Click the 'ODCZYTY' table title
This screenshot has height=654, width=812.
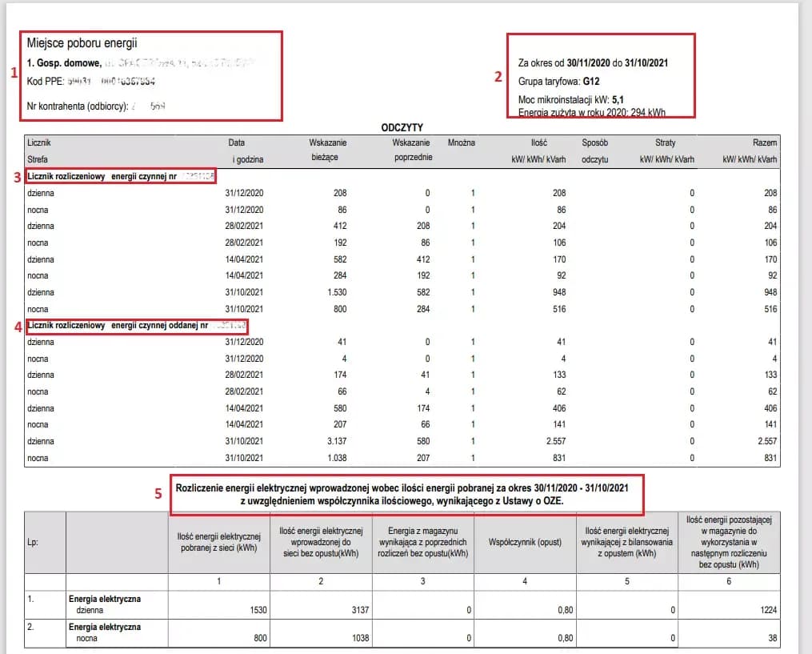click(x=402, y=127)
